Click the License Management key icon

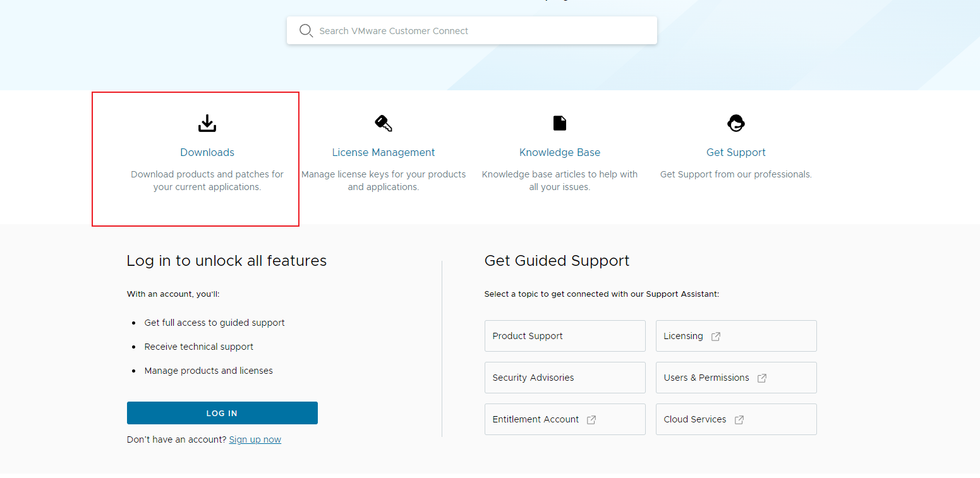click(x=384, y=123)
